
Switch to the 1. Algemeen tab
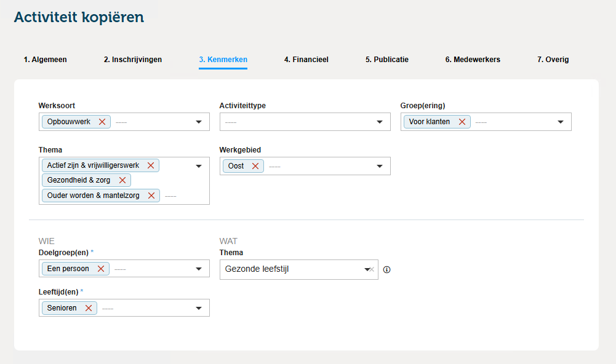click(46, 60)
